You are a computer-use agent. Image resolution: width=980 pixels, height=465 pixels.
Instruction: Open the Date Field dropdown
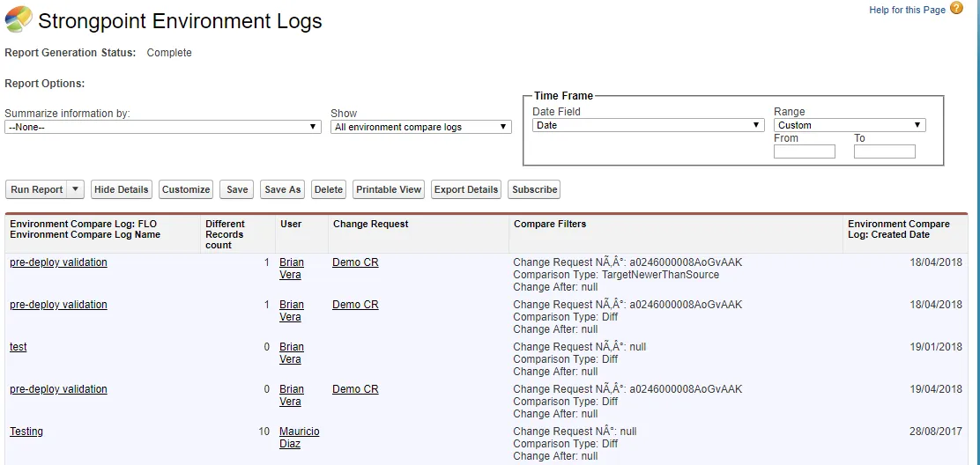point(648,125)
